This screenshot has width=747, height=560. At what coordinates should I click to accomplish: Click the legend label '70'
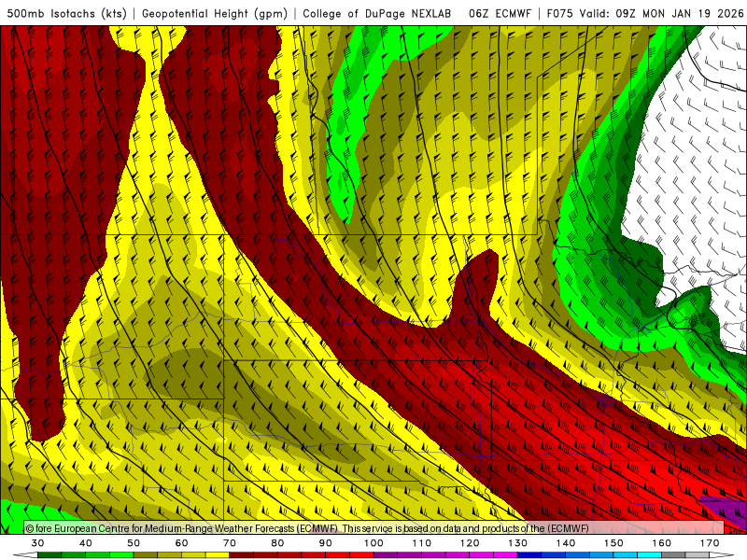point(230,543)
